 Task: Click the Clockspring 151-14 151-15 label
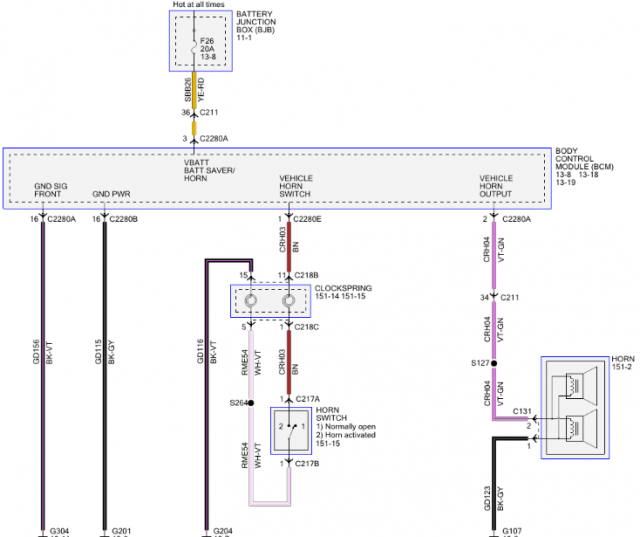click(343, 292)
